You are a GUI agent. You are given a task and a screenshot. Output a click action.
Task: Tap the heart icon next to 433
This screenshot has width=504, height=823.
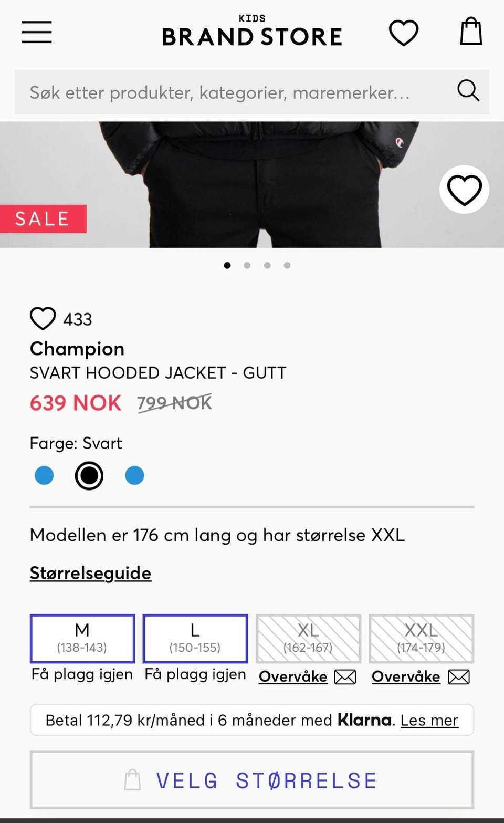[43, 318]
